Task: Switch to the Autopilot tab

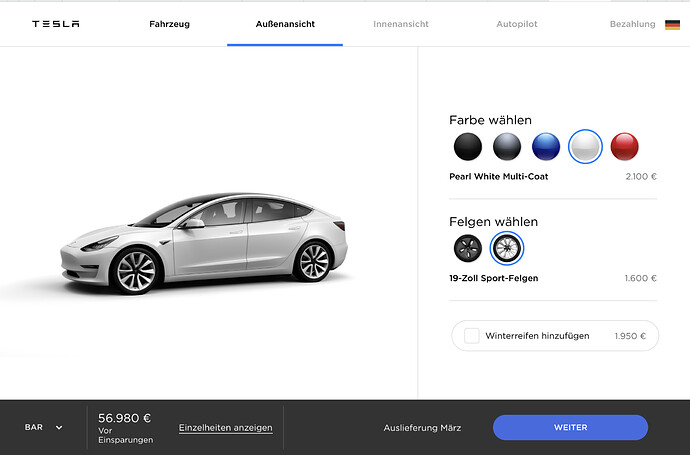Action: [517, 24]
